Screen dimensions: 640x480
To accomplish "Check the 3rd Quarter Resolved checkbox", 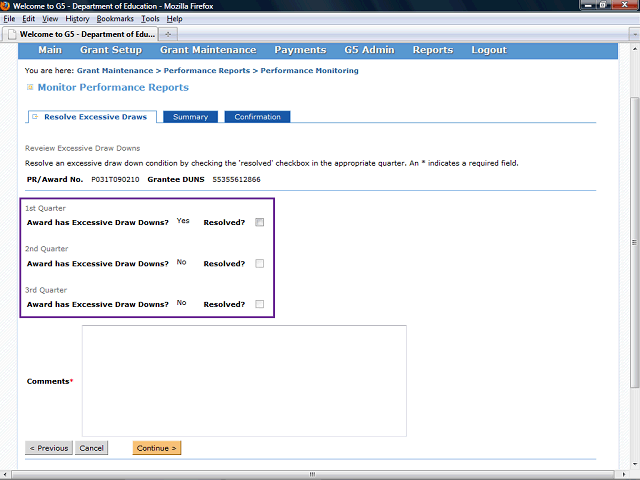I will coord(260,304).
